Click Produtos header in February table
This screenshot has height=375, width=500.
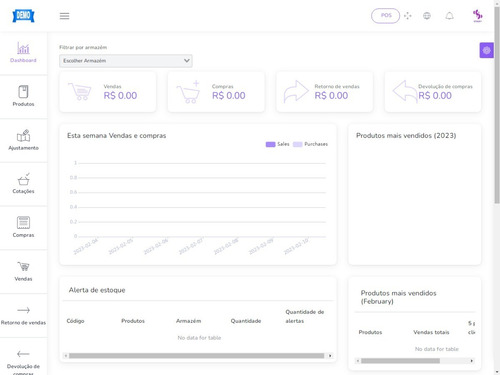[x=370, y=332]
